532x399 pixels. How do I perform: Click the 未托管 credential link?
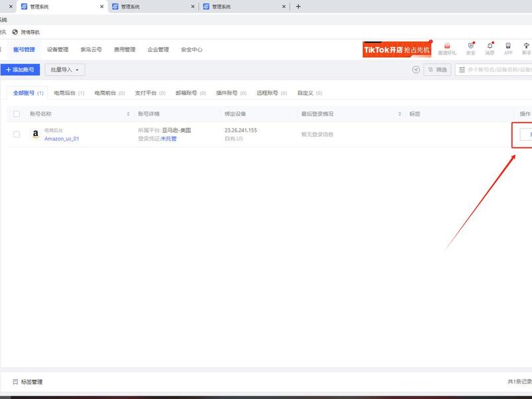pos(169,139)
